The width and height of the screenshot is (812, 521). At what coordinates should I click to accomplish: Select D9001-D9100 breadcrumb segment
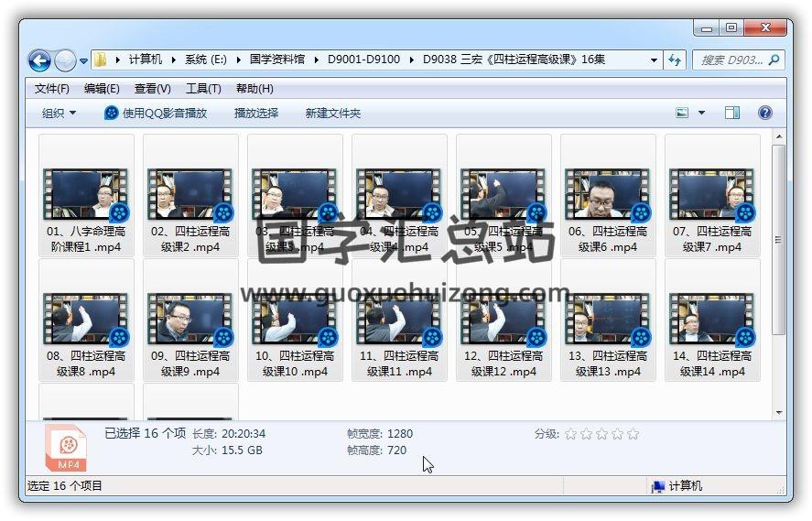click(363, 60)
